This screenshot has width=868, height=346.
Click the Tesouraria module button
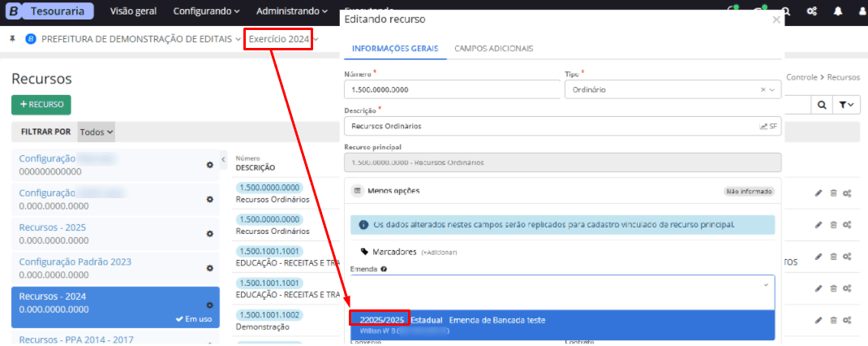(x=58, y=11)
